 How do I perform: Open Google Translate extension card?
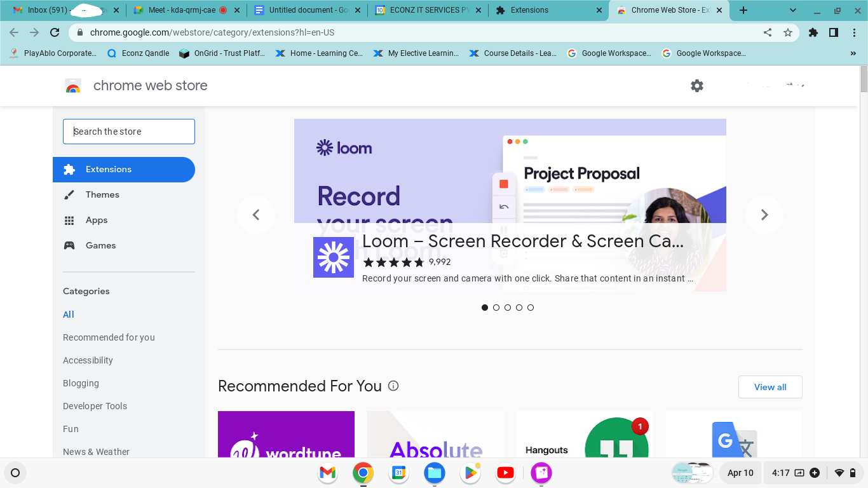(x=734, y=435)
